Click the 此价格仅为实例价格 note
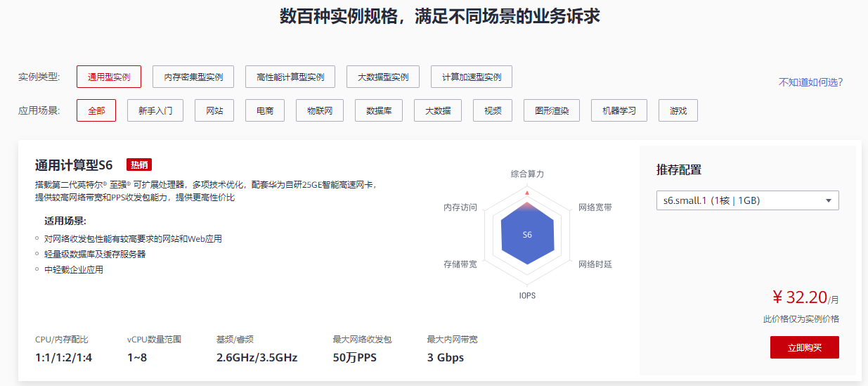The image size is (868, 386). point(801,319)
